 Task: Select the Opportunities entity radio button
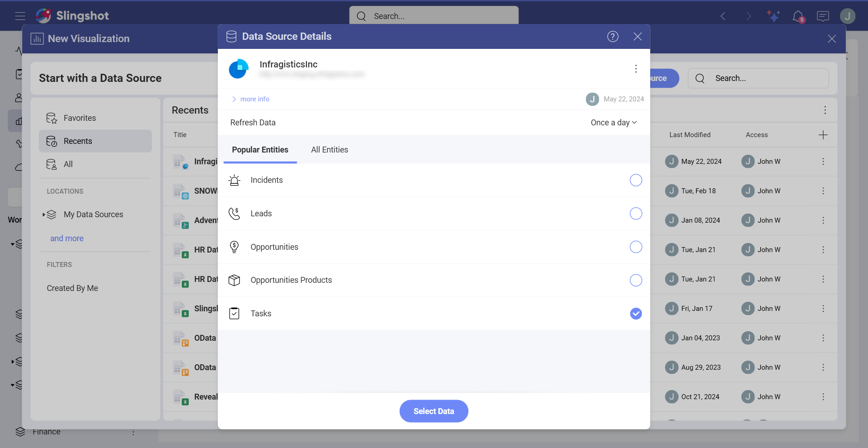[636, 247]
